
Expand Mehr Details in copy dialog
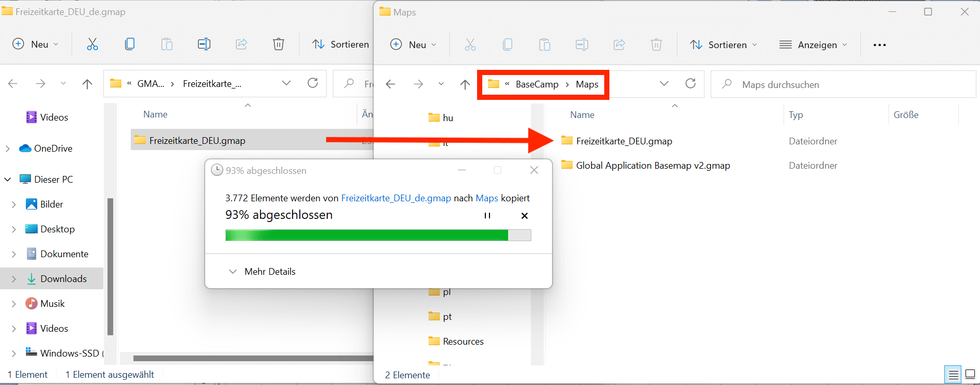click(x=263, y=272)
